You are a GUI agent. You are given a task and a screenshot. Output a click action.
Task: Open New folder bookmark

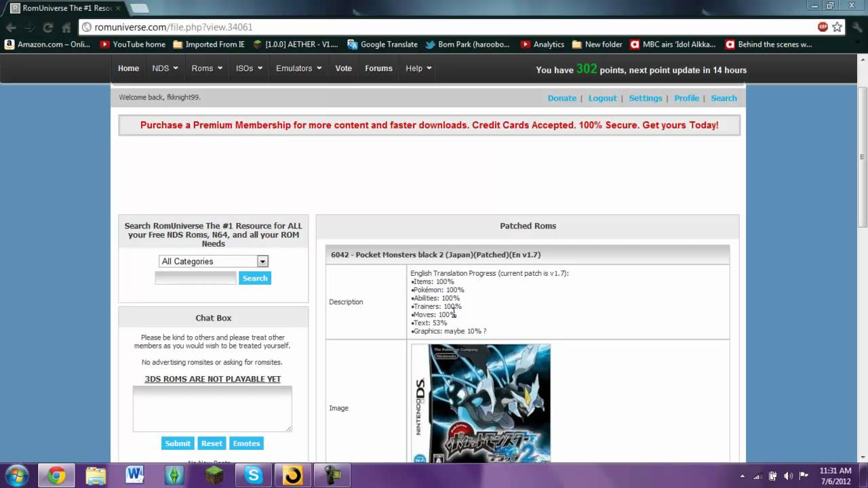597,44
